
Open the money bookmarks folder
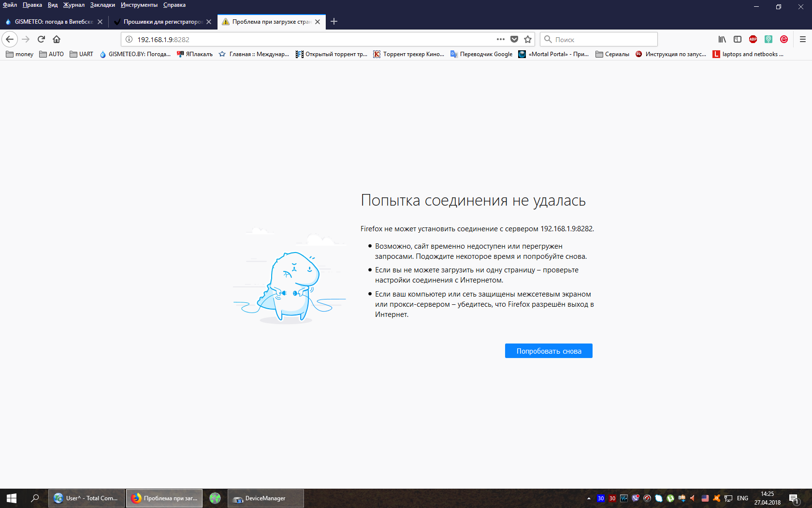(x=20, y=54)
